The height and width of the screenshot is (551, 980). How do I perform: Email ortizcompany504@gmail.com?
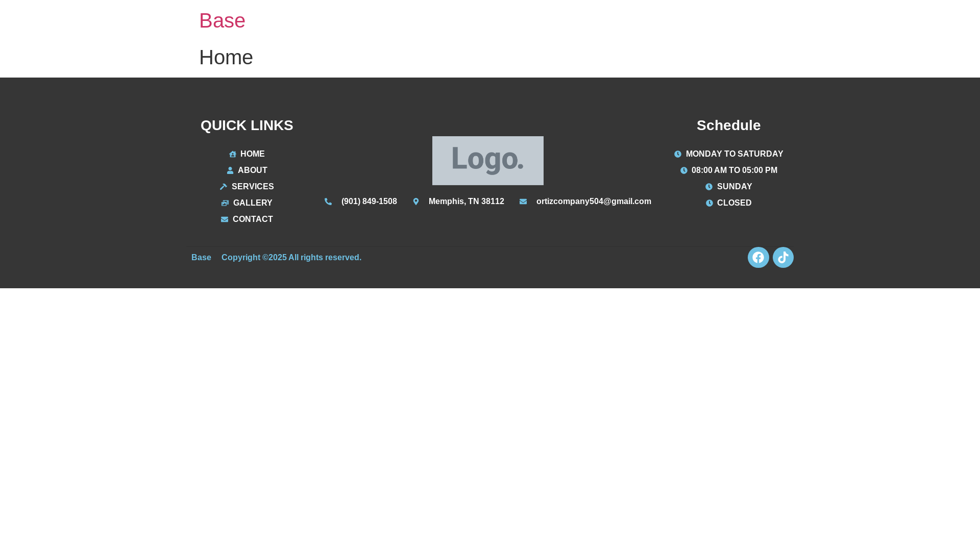coord(594,202)
